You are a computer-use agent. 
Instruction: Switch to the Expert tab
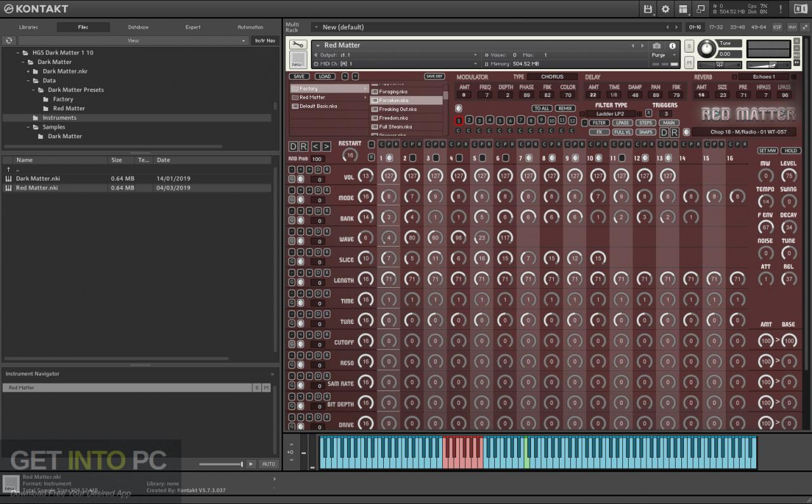tap(193, 27)
